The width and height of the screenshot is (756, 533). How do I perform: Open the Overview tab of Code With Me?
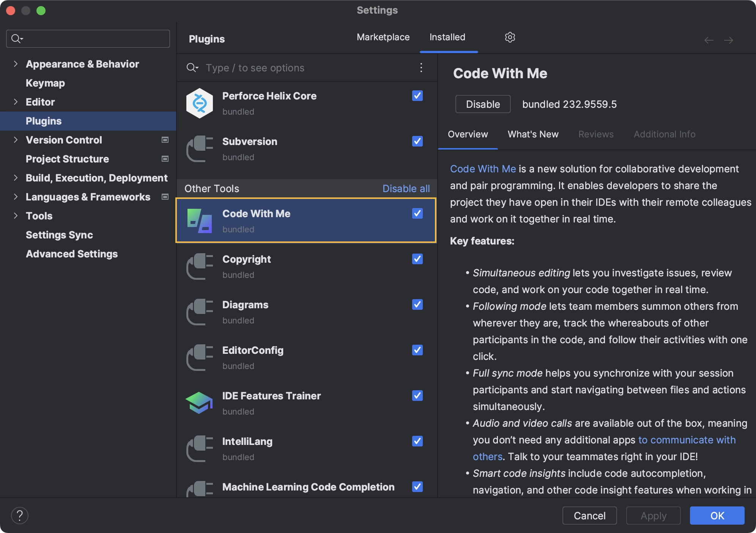[468, 134]
